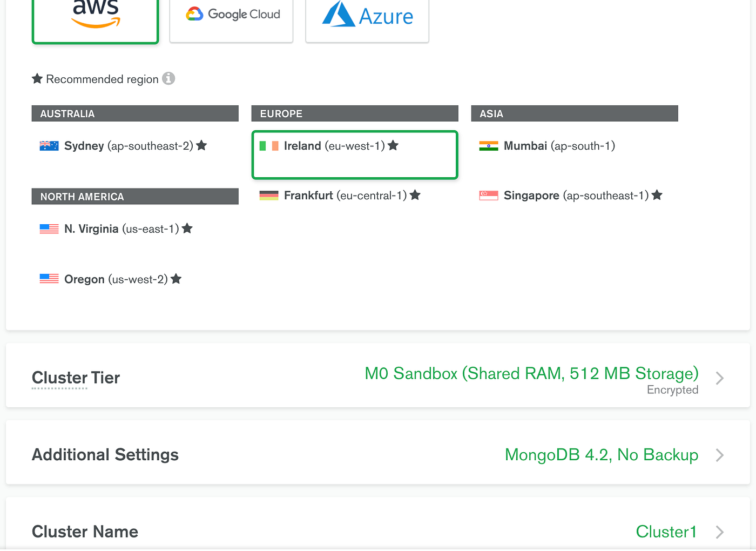This screenshot has width=756, height=551.
Task: Expand the Cluster Name section chevron
Action: [x=719, y=532]
